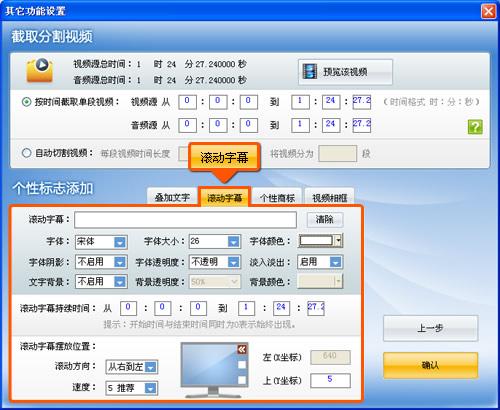Click the 视频源 end second field
Viewport: 500px width, 410px height.
click(x=362, y=102)
